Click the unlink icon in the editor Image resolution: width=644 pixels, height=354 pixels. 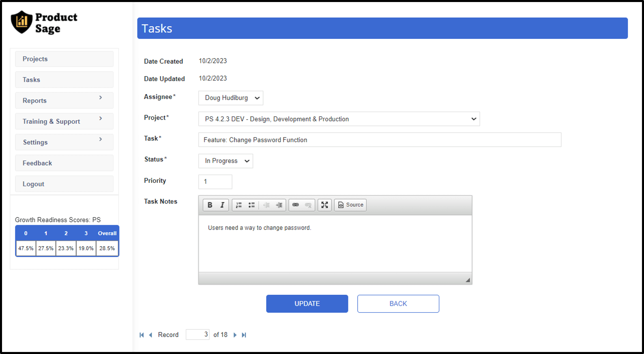pos(308,205)
